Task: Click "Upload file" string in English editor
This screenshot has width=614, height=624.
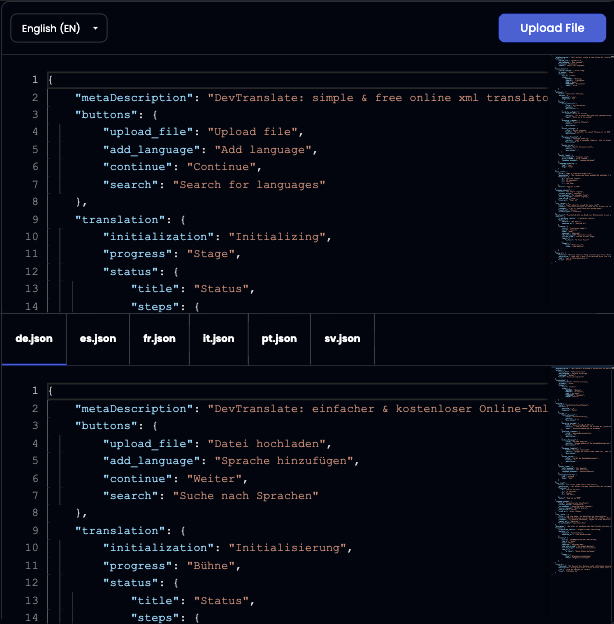Action: 253,132
